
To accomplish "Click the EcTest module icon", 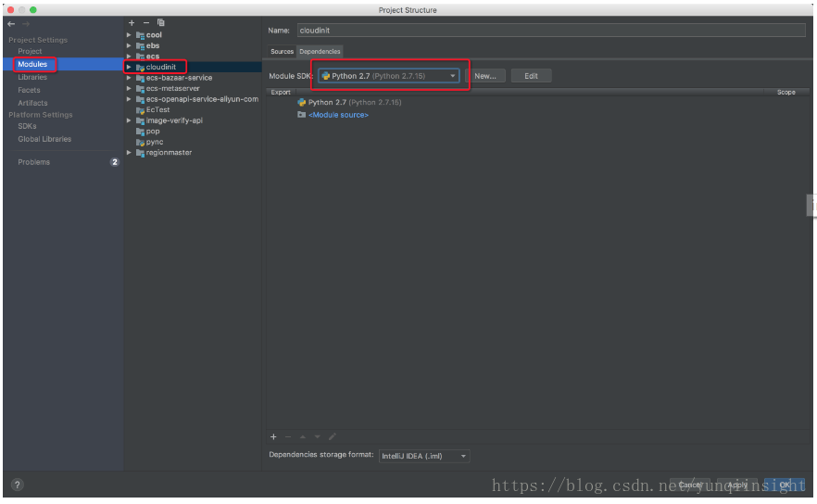I will (140, 110).
